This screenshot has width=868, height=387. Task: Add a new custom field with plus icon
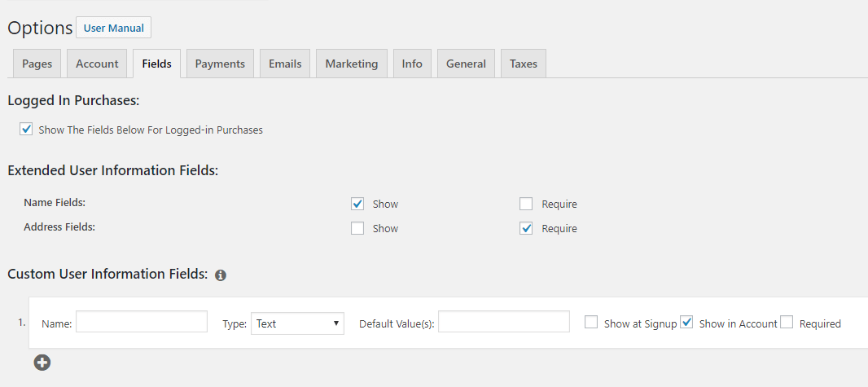pyautogui.click(x=42, y=363)
